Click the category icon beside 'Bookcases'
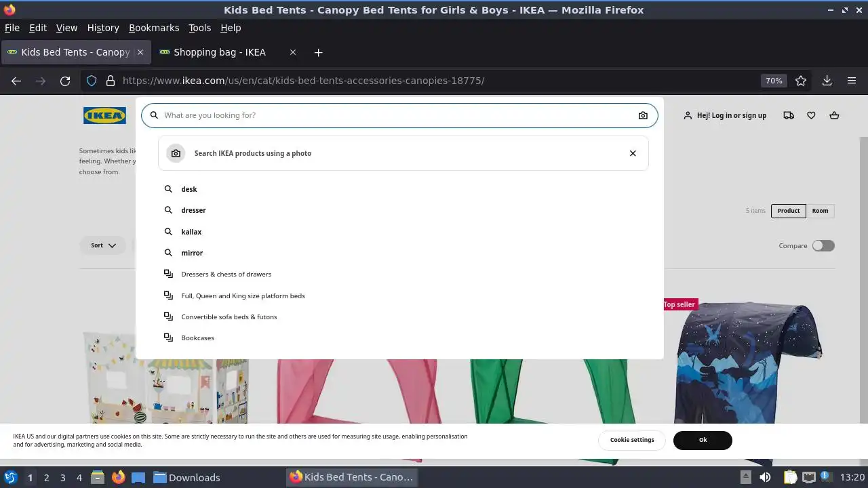868x488 pixels. point(169,338)
